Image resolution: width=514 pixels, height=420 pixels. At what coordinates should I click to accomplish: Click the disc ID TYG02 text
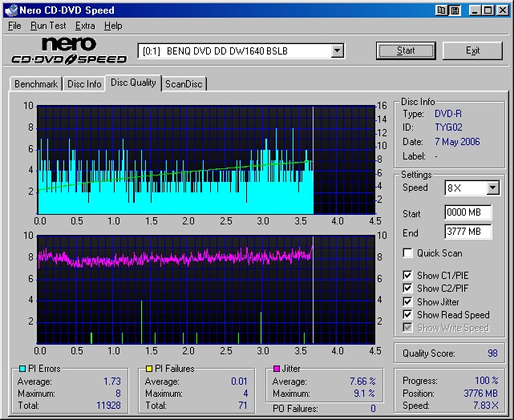click(448, 127)
